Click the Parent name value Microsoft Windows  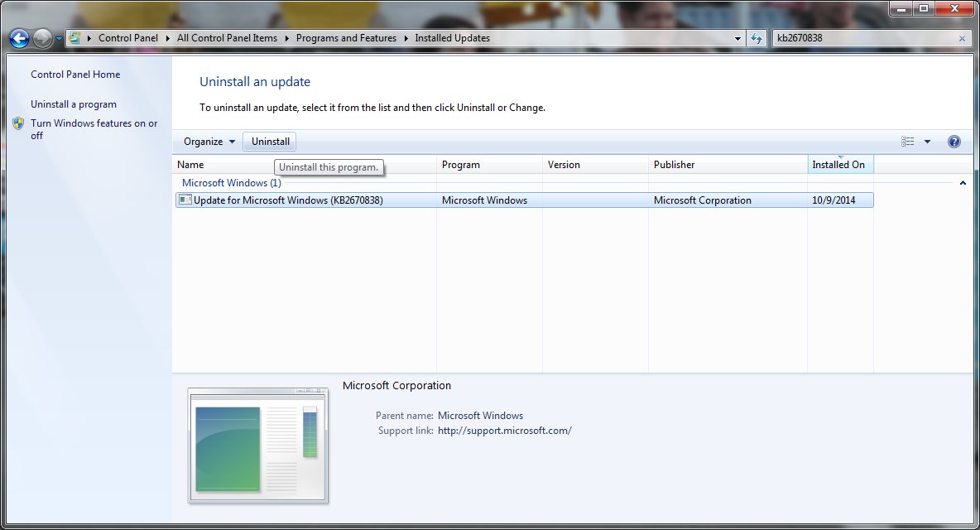481,416
